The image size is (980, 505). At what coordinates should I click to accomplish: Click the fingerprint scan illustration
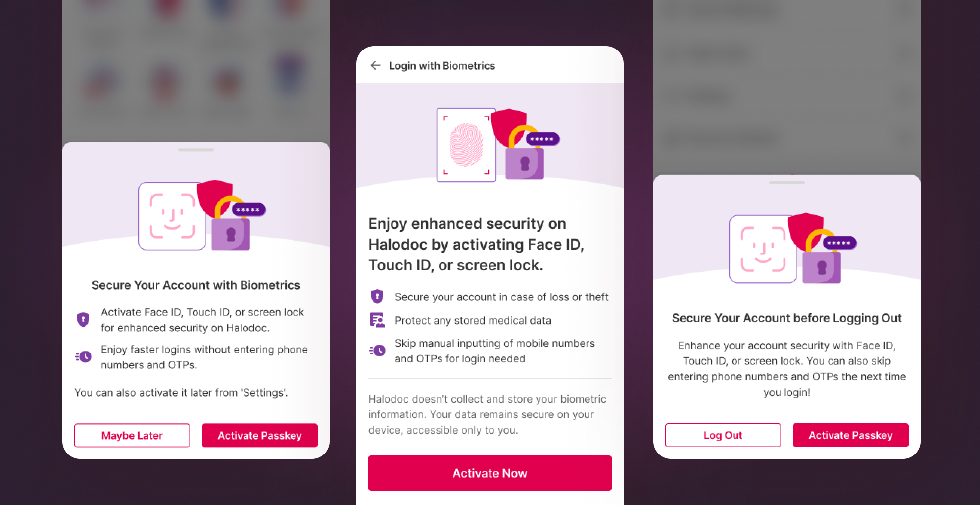[466, 145]
